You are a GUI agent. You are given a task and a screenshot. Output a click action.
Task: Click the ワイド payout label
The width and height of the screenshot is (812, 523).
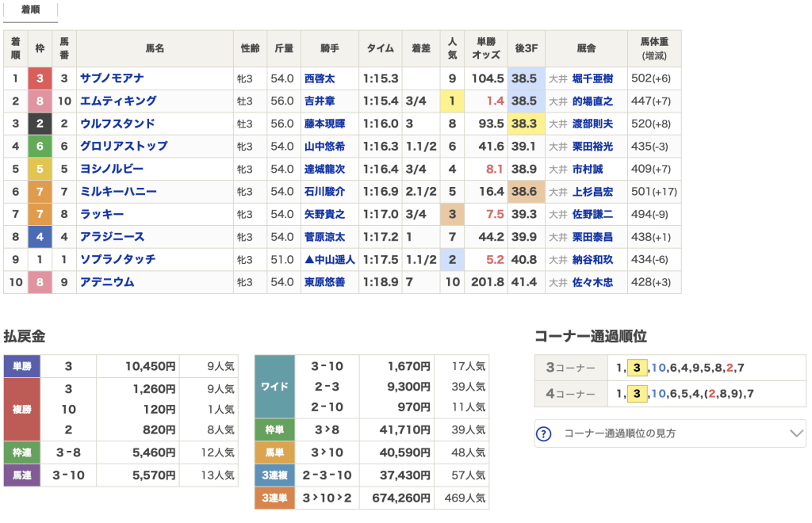274,387
